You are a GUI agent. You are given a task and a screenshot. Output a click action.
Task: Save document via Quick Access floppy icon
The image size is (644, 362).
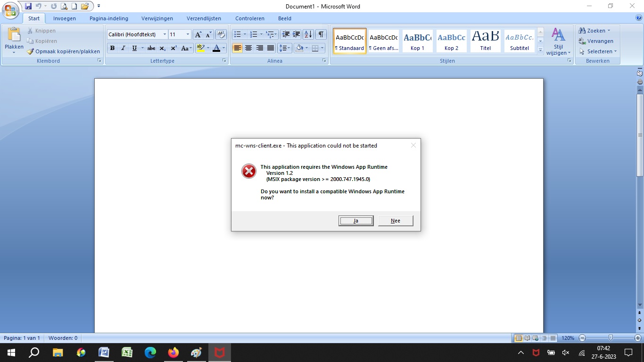click(28, 6)
